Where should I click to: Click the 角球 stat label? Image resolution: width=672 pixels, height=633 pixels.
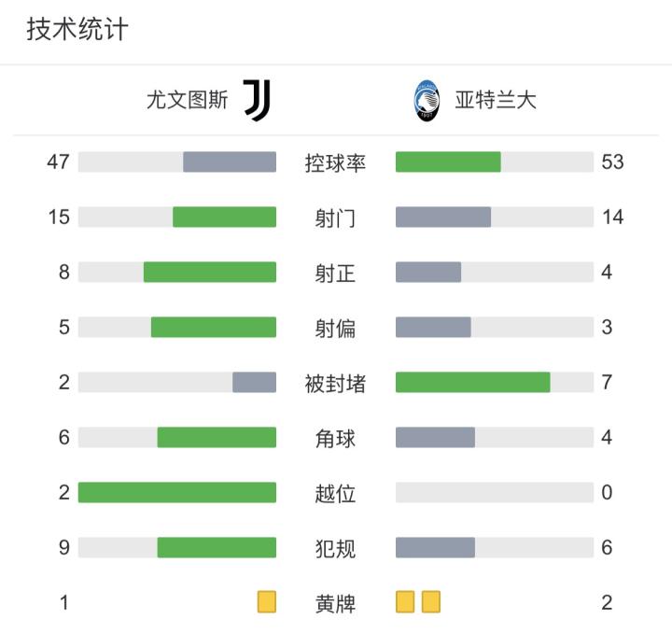coord(335,438)
